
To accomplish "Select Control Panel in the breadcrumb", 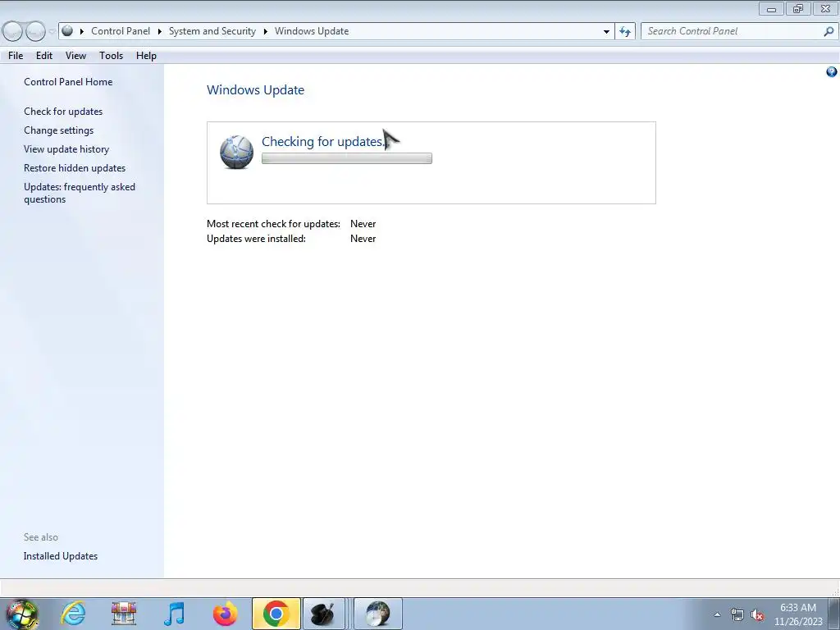I will pyautogui.click(x=121, y=31).
